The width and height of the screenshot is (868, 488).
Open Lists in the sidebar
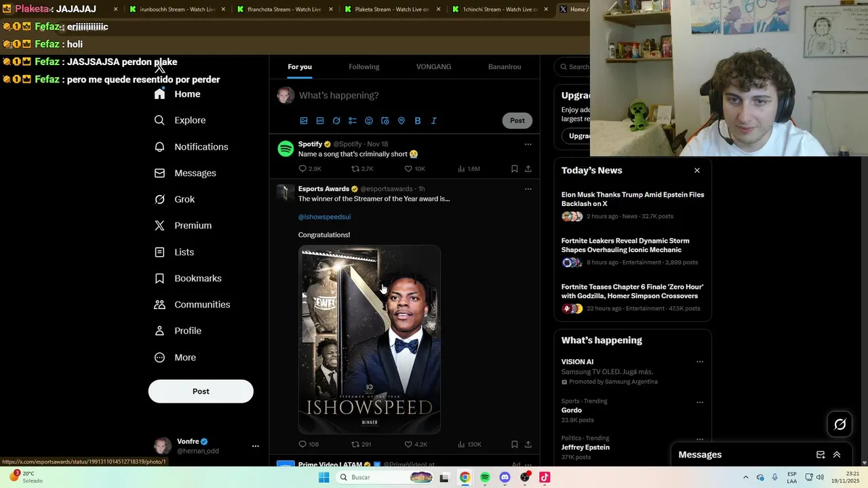(175, 252)
